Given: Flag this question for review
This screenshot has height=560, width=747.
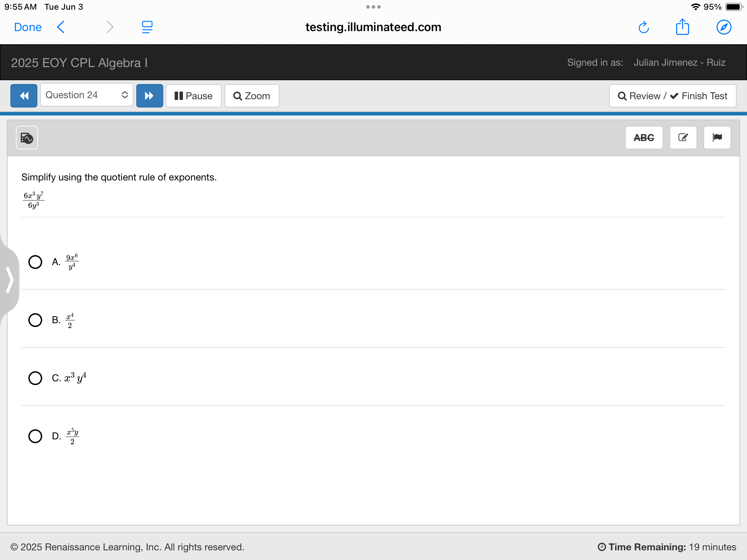Looking at the screenshot, I should 717,138.
